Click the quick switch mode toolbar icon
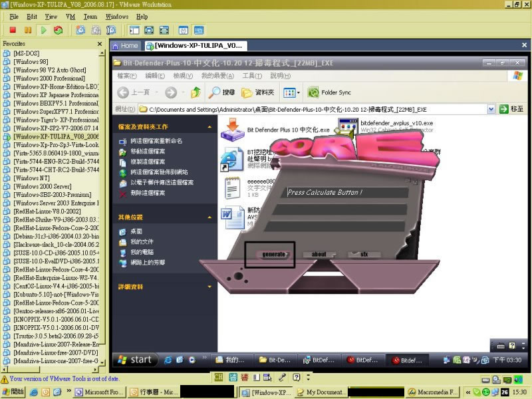The height and width of the screenshot is (399, 532). tap(164, 30)
